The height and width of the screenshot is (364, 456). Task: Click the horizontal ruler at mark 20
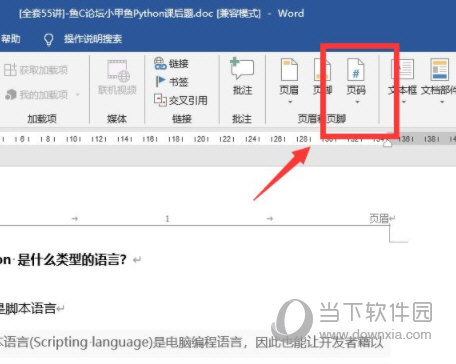point(201,139)
